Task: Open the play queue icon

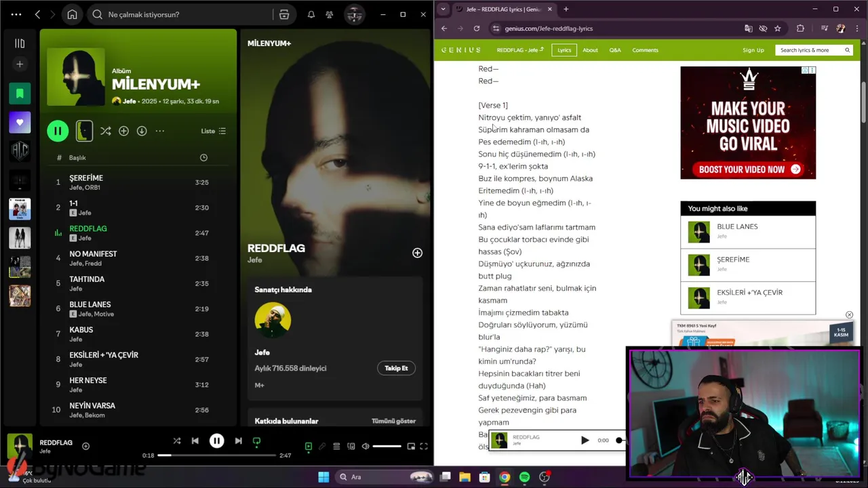Action: pos(336,446)
